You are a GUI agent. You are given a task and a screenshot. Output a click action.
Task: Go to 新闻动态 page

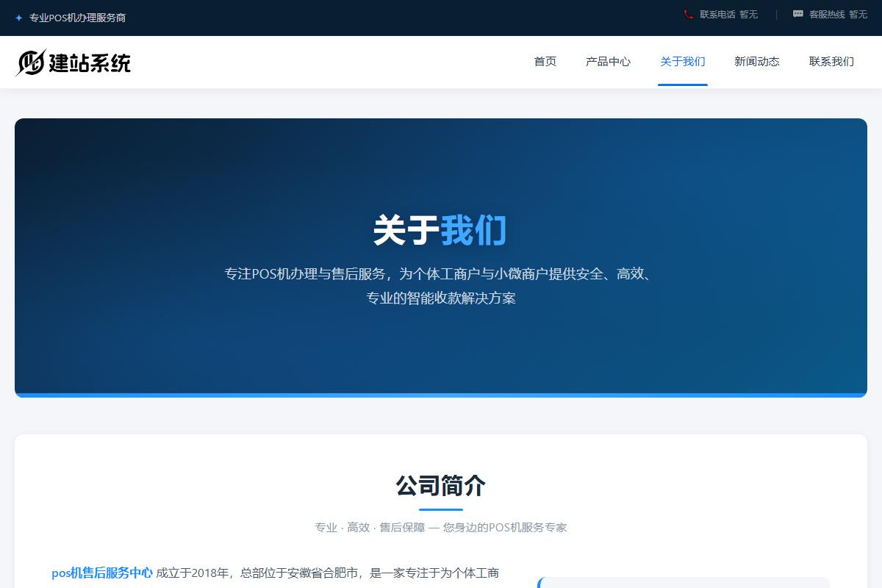point(757,62)
